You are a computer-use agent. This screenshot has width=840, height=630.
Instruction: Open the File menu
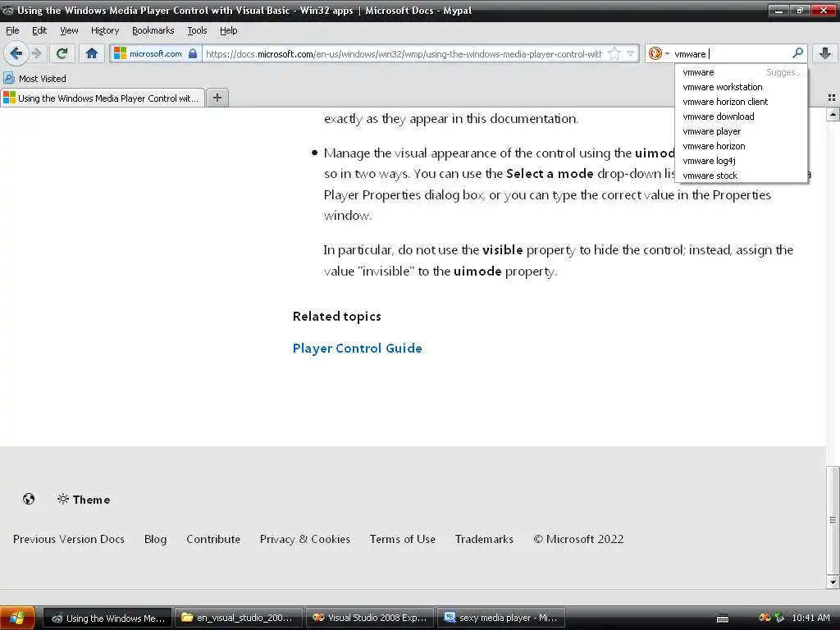pyautogui.click(x=12, y=30)
